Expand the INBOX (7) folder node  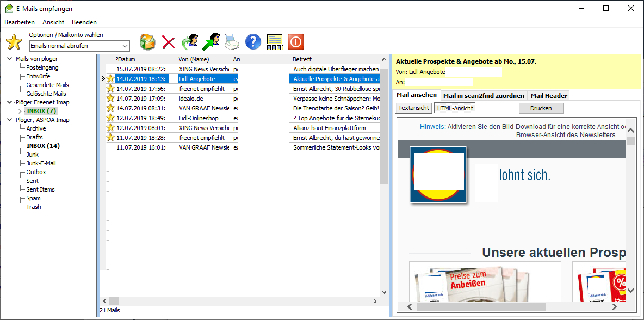pos(20,111)
